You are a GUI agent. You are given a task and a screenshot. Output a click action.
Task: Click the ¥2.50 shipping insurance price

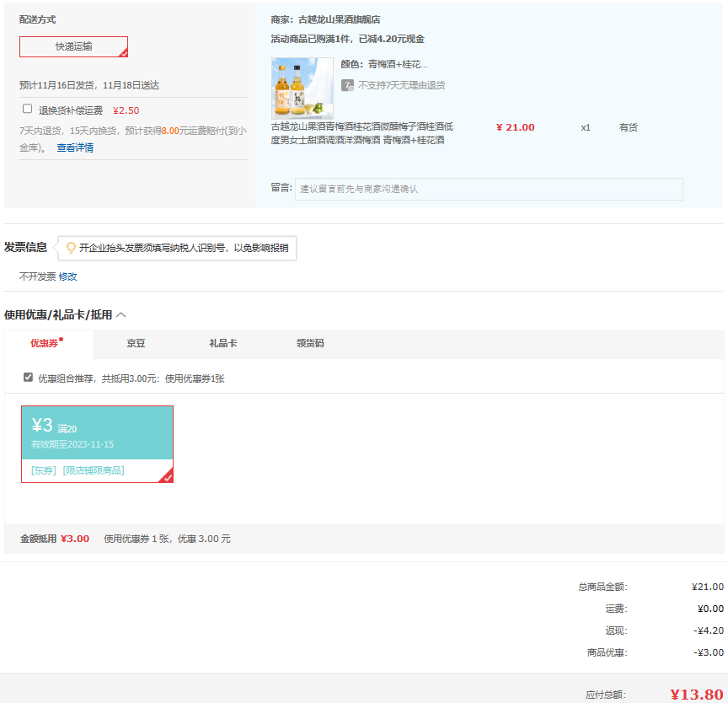click(x=126, y=110)
